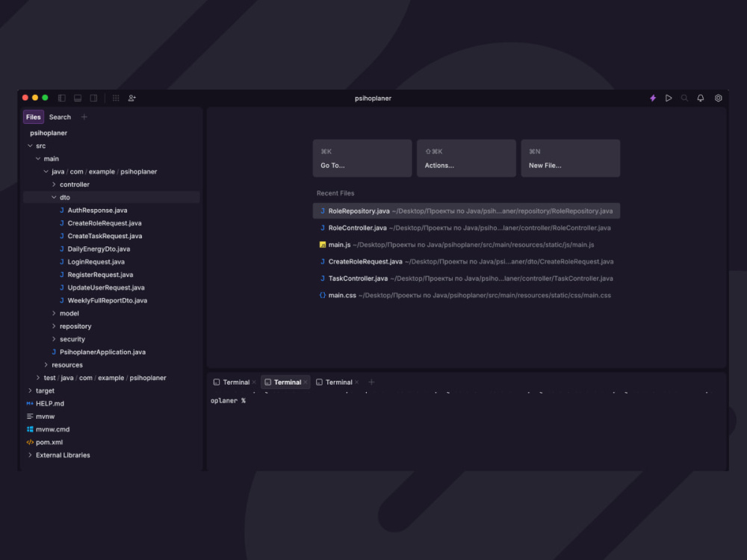Viewport: 747px width, 560px height.
Task: Collapse the src folder
Action: point(30,146)
